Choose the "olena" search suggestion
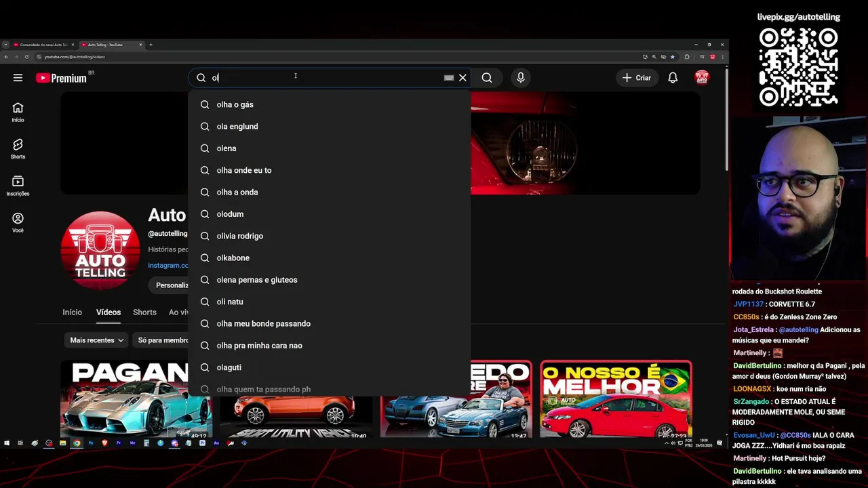868x488 pixels. pos(329,148)
